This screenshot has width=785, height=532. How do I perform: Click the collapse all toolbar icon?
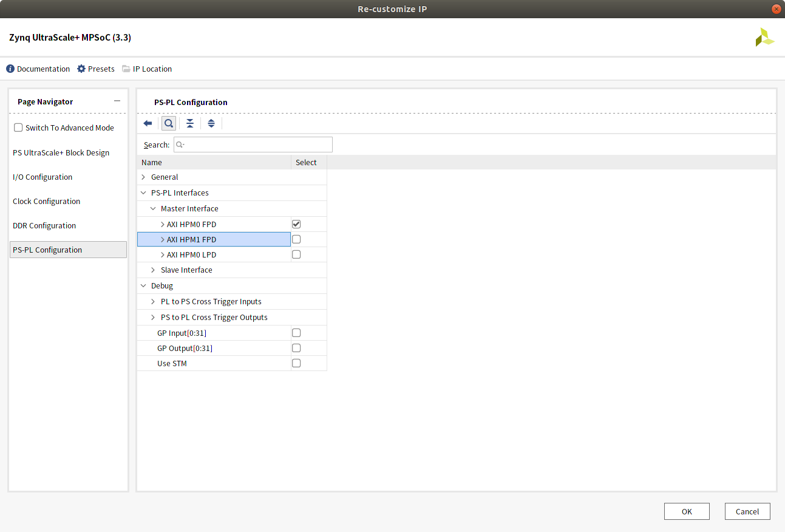click(x=190, y=123)
